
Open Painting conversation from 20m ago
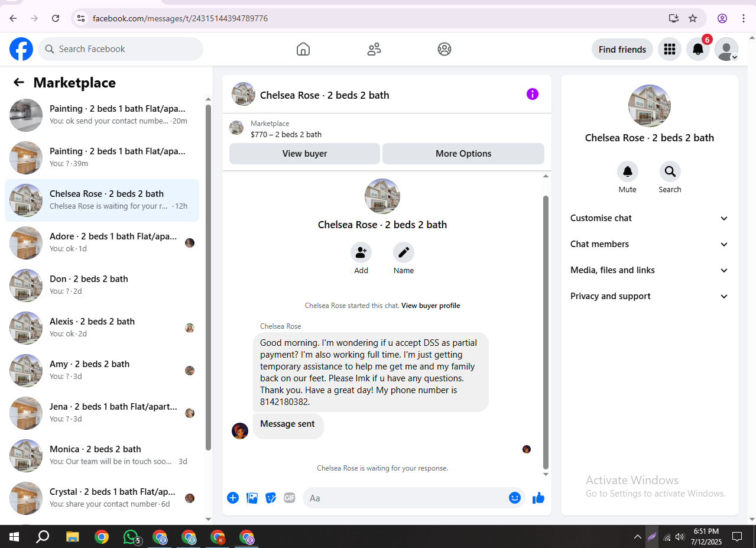point(102,115)
